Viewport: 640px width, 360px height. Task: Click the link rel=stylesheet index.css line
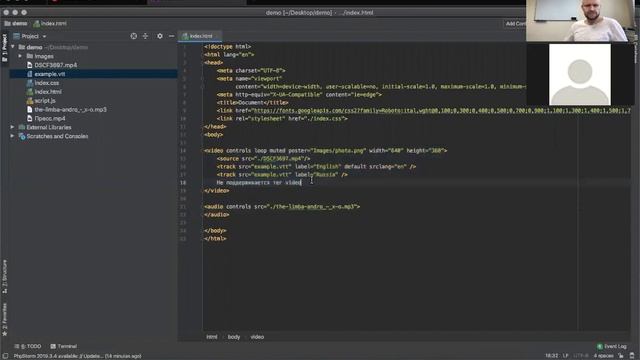(x=282, y=119)
